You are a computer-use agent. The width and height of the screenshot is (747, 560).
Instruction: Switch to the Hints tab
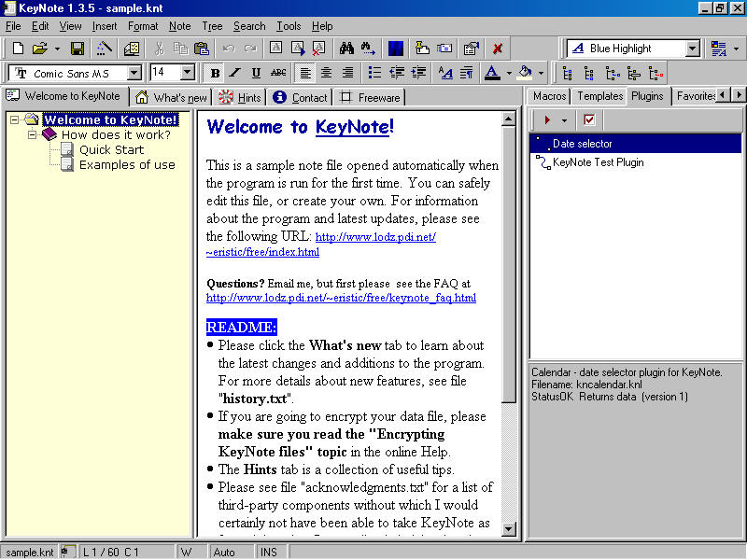click(x=240, y=98)
